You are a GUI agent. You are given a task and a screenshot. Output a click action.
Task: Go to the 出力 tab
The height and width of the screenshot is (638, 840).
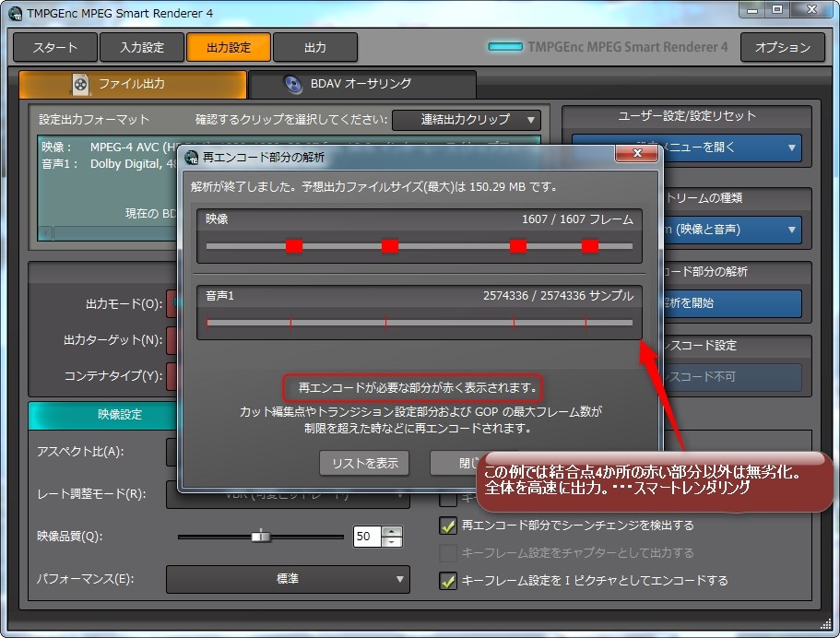click(315, 48)
